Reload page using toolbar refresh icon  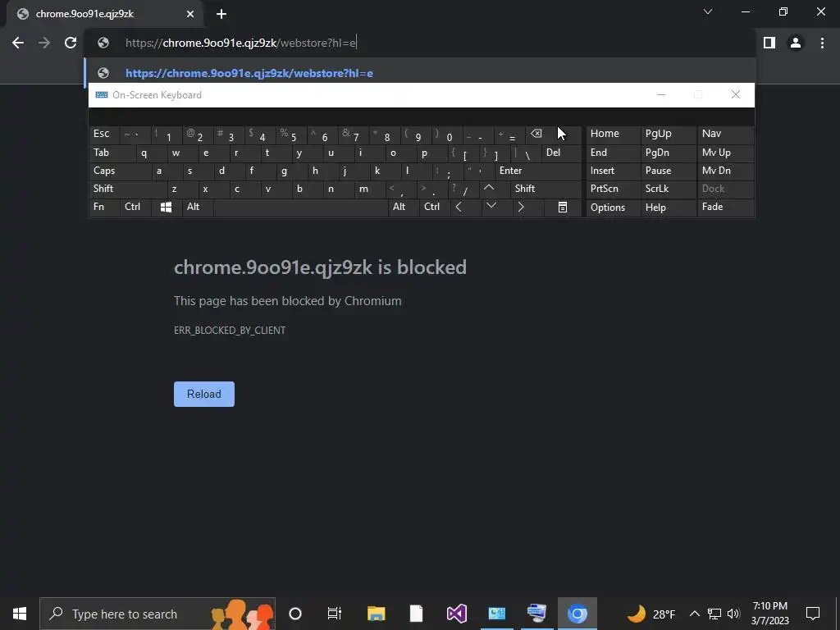tap(71, 43)
